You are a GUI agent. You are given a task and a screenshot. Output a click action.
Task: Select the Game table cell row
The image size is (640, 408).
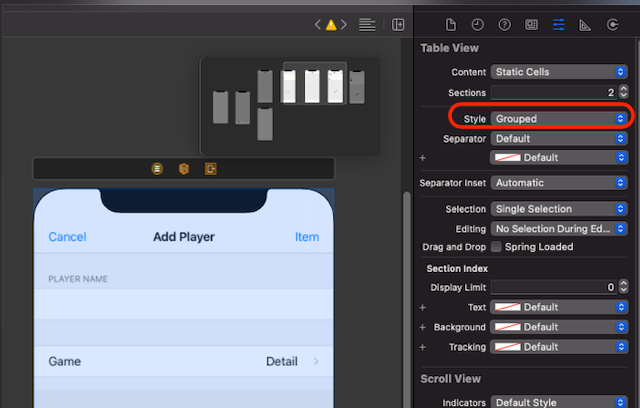(x=184, y=361)
